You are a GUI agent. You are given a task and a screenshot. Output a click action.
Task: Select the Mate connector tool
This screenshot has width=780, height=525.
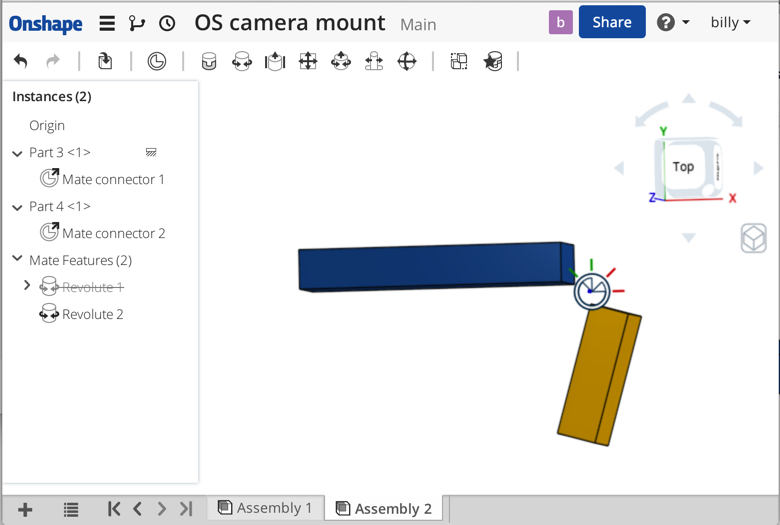tap(157, 62)
